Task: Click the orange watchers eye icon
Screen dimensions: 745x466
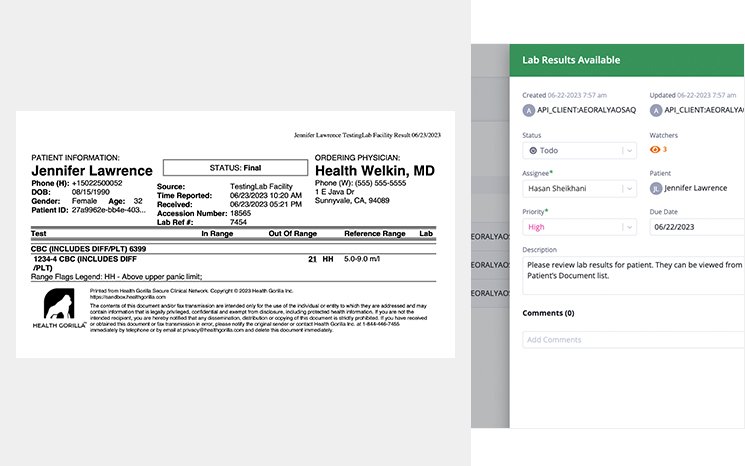Action: click(655, 150)
